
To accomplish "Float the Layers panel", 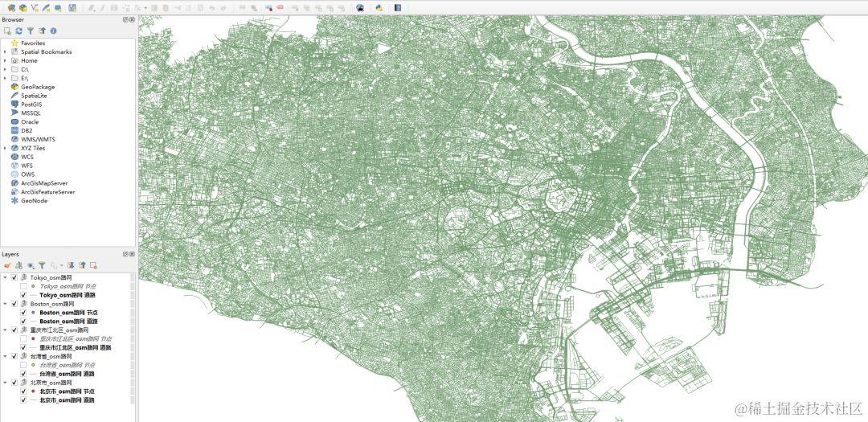I will coord(125,254).
